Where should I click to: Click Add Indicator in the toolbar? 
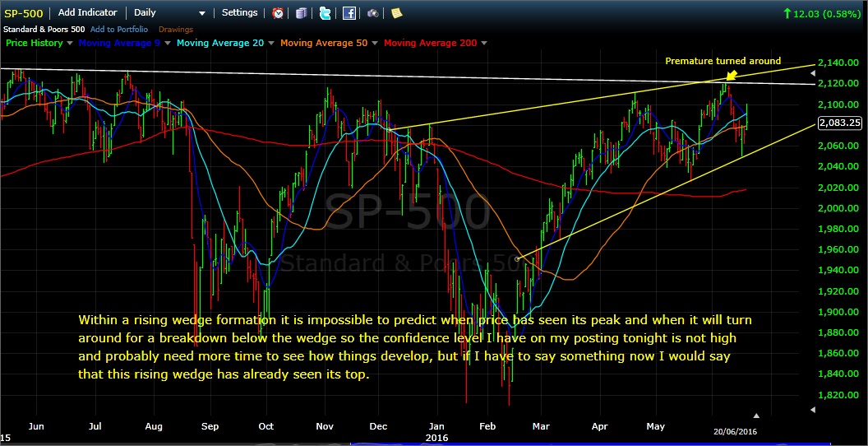87,12
